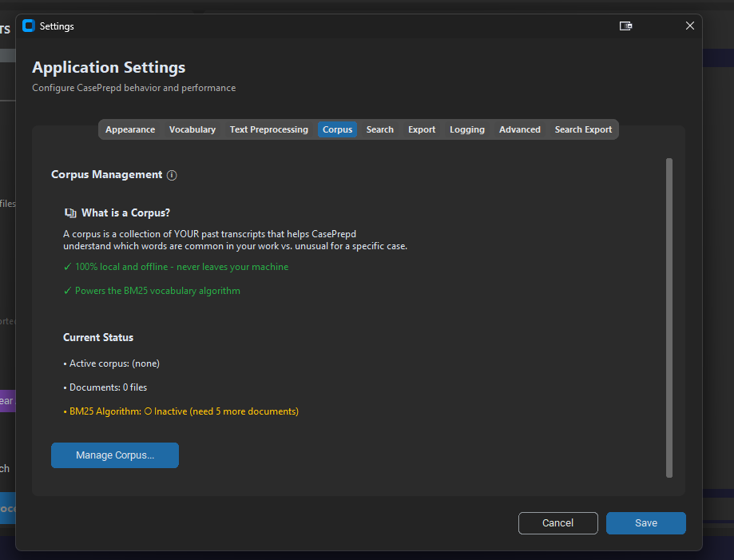Click the green checkmark beside '100% local and offline'

point(67,267)
